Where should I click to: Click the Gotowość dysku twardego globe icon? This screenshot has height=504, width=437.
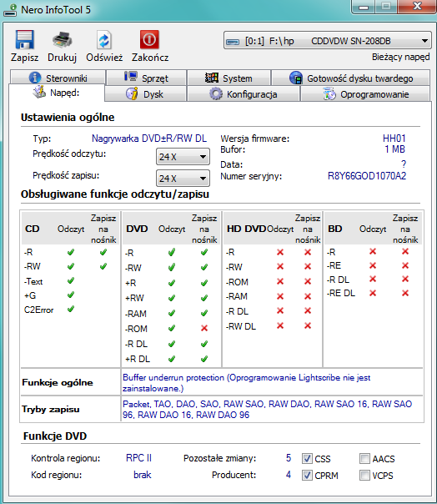coord(296,78)
